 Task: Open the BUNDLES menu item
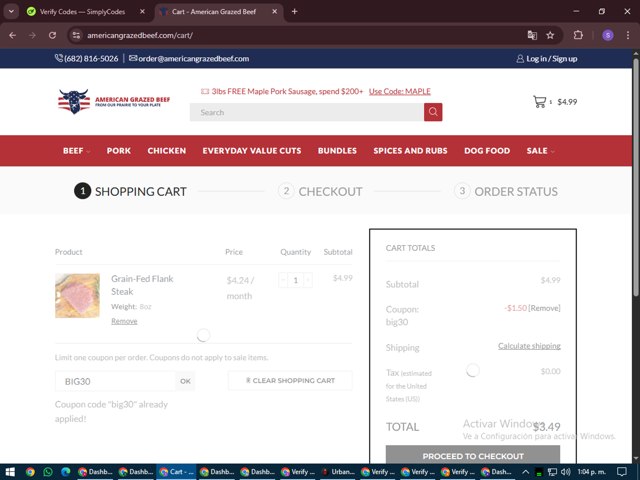click(x=337, y=151)
